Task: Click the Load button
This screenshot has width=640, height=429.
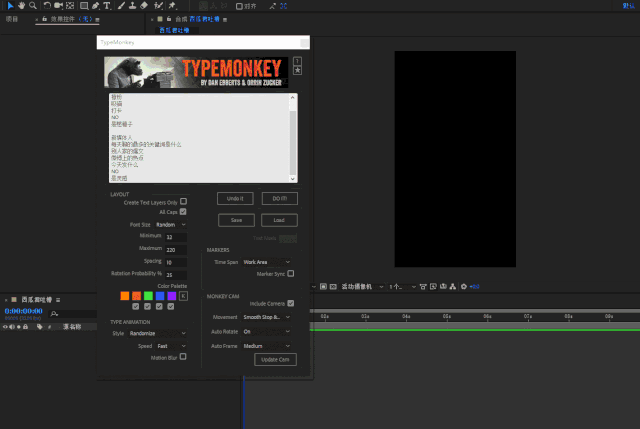Action: point(279,220)
